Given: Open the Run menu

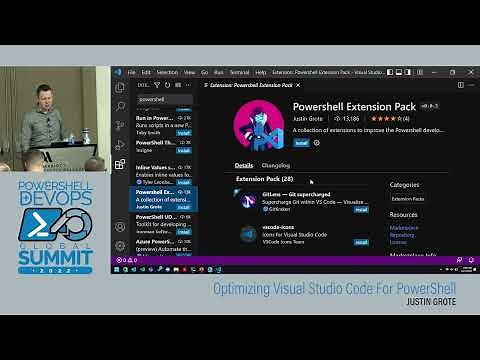Looking at the screenshot, I should point(219,72).
